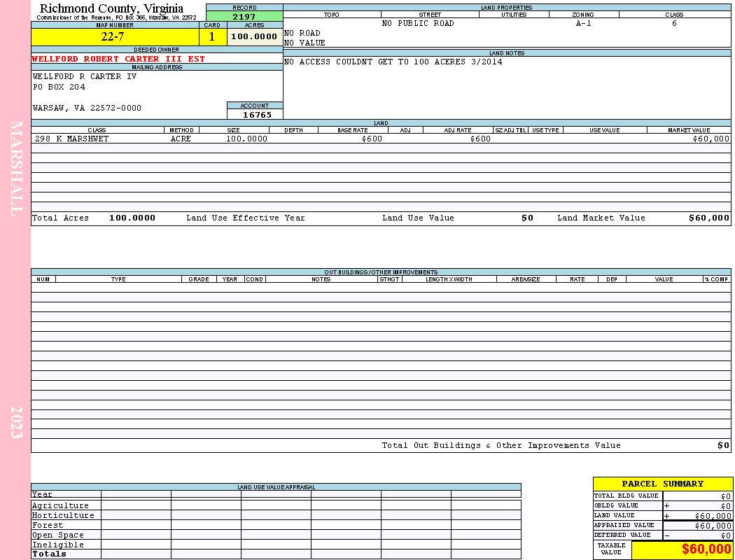Click red TAXABLE VALUE $60,000 amount
Viewport: 735px width, 560px height.
pyautogui.click(x=706, y=549)
